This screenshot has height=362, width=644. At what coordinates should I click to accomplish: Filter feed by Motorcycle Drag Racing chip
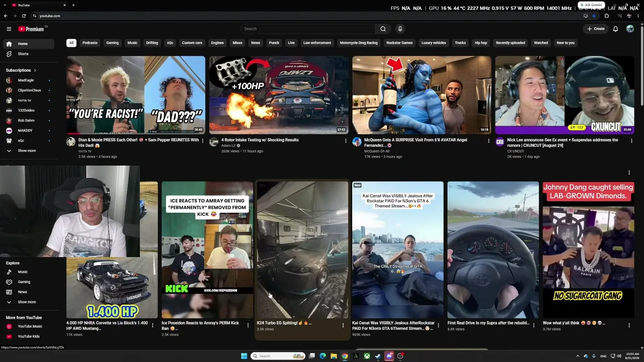point(359,43)
